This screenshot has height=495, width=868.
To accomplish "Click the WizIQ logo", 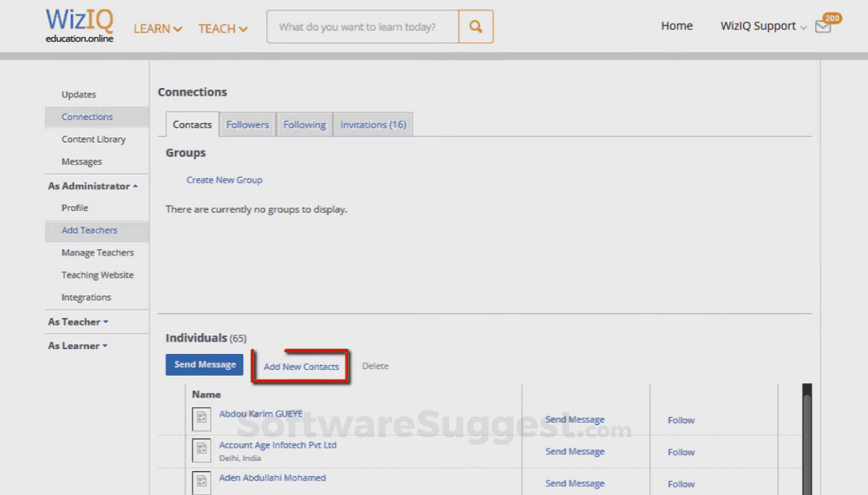I will 79,21.
